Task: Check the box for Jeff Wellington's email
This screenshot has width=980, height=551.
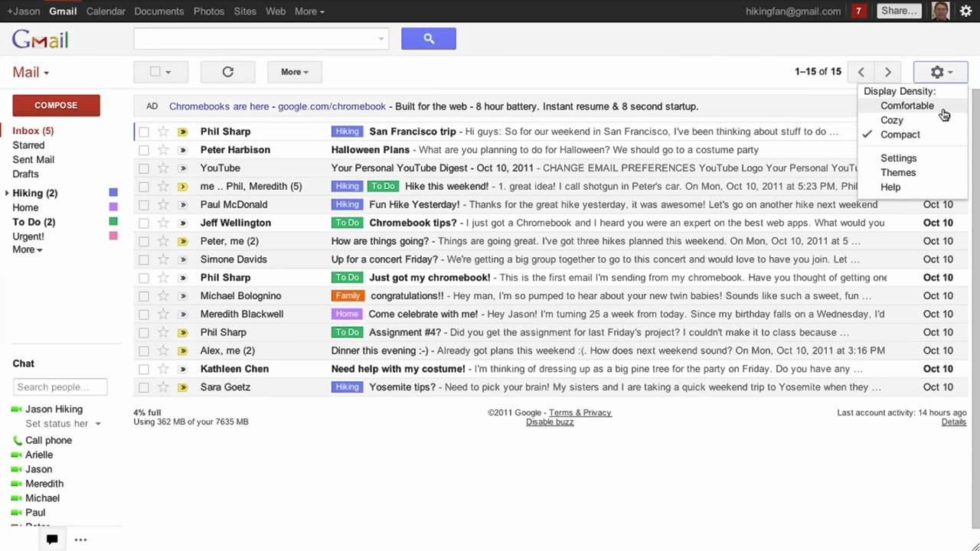Action: pos(144,223)
